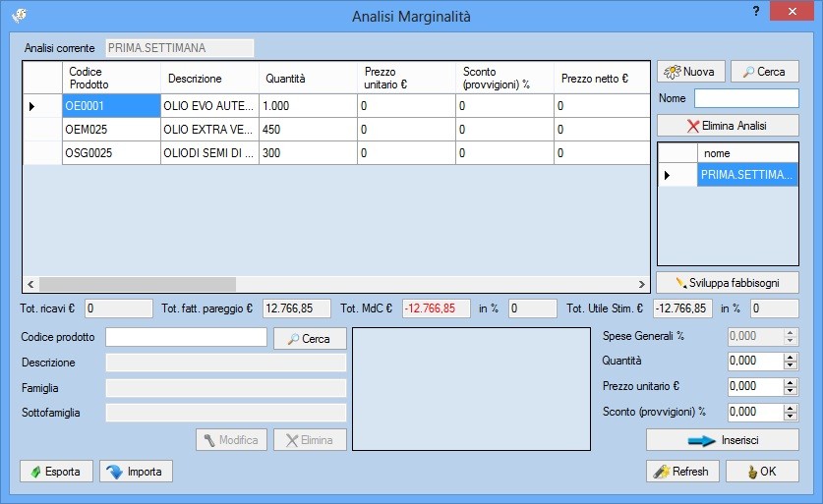Confirm with the OK button

(762, 472)
